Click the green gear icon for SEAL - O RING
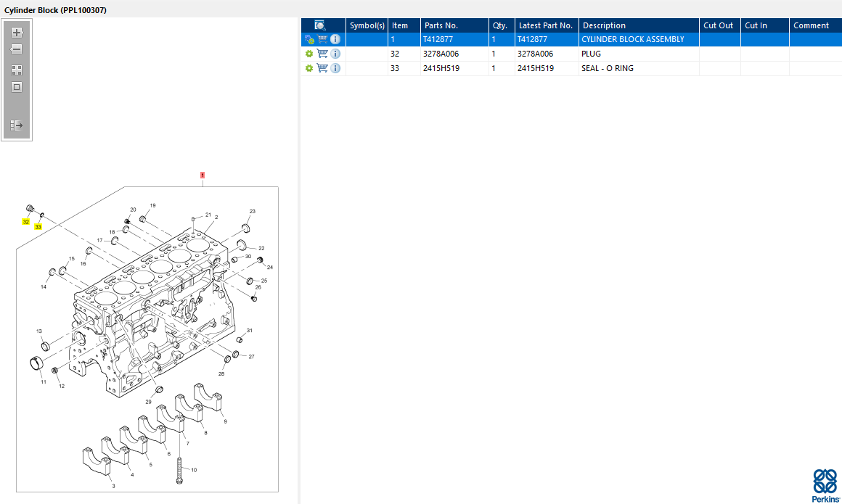The height and width of the screenshot is (504, 842). tap(309, 68)
